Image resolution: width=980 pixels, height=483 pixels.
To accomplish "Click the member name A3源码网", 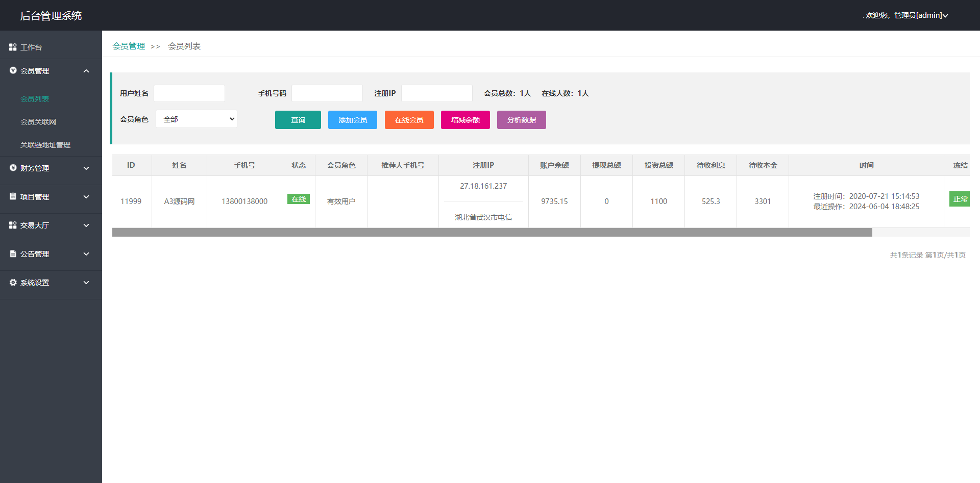I will 179,201.
